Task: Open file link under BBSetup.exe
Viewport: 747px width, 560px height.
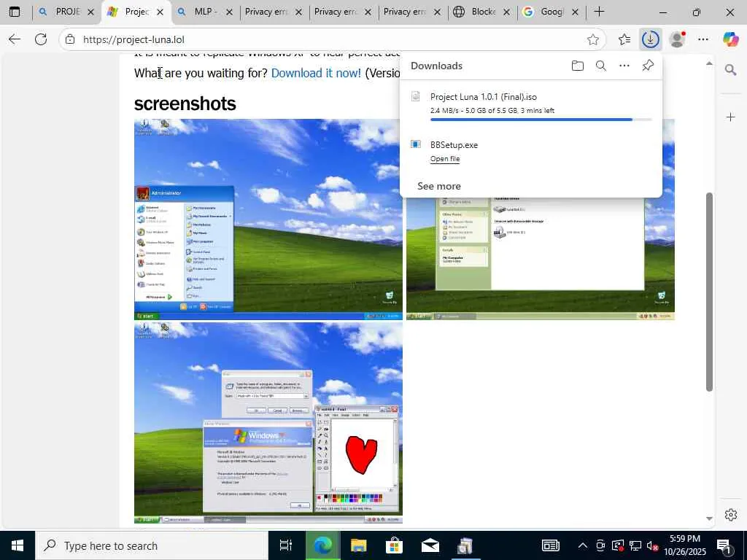Action: (445, 158)
